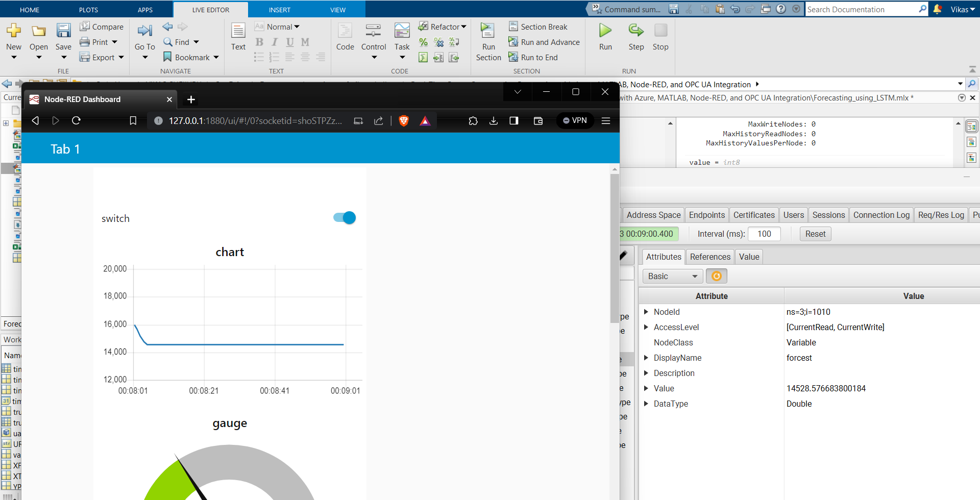Switch to the VIEW ribbon tab

(338, 10)
